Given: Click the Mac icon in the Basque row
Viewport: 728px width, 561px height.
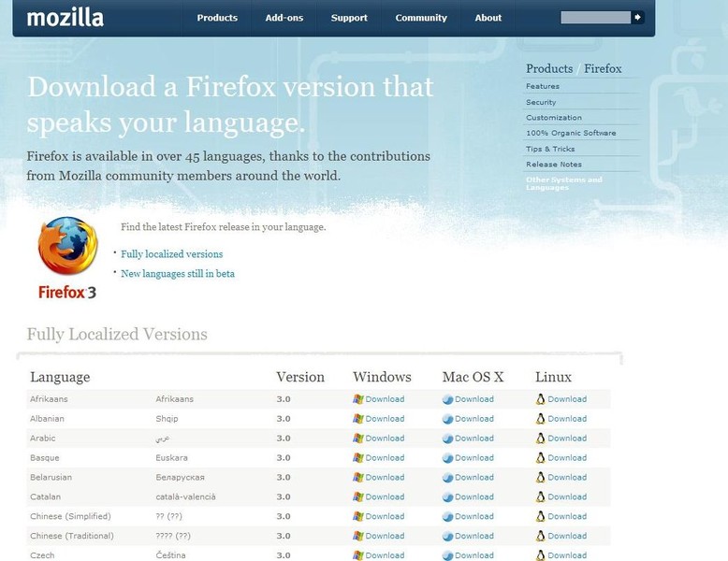Looking at the screenshot, I should pos(447,458).
